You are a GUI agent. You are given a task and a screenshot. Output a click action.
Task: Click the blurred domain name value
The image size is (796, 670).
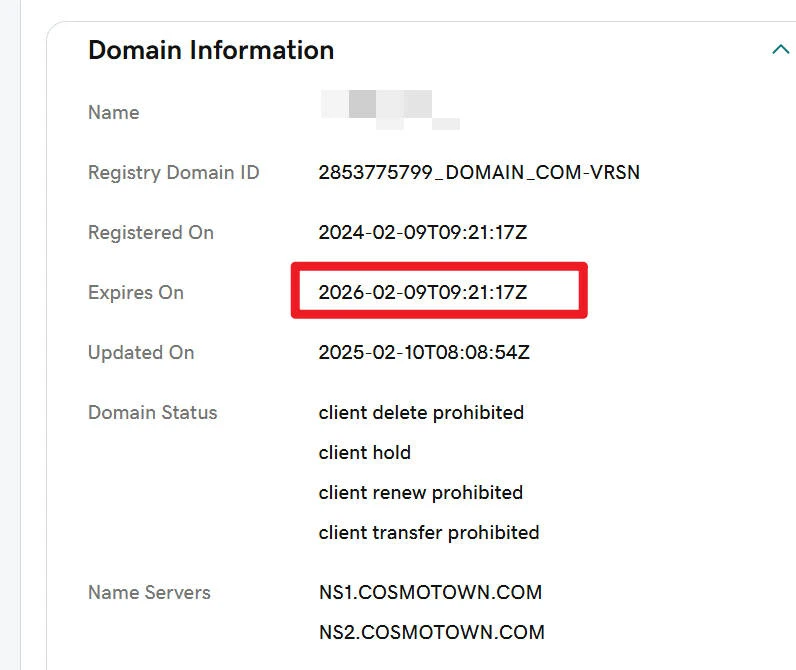[388, 109]
